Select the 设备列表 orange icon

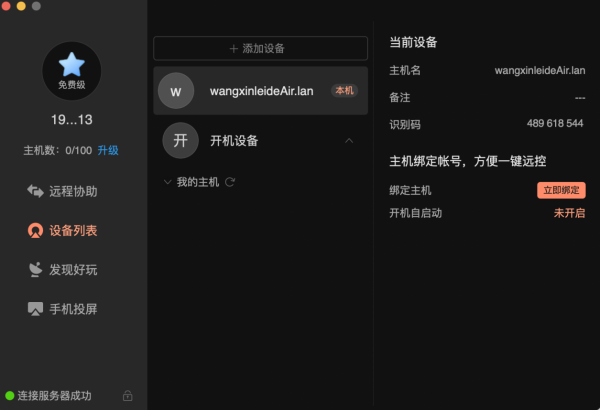tap(35, 230)
